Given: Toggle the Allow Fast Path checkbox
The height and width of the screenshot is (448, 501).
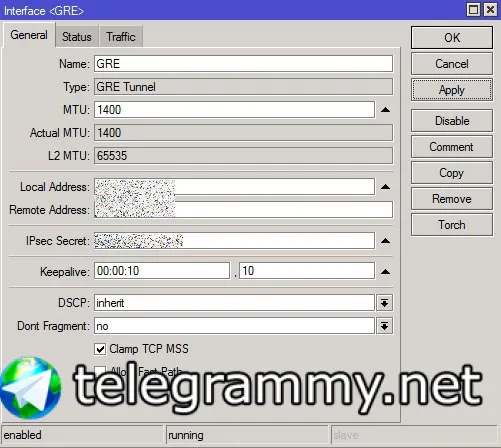Looking at the screenshot, I should (100, 371).
